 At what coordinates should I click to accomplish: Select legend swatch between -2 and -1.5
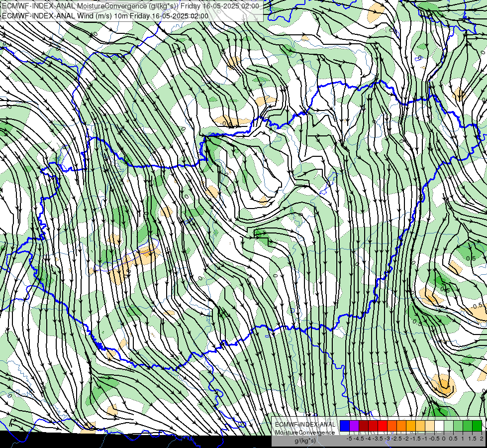(411, 426)
